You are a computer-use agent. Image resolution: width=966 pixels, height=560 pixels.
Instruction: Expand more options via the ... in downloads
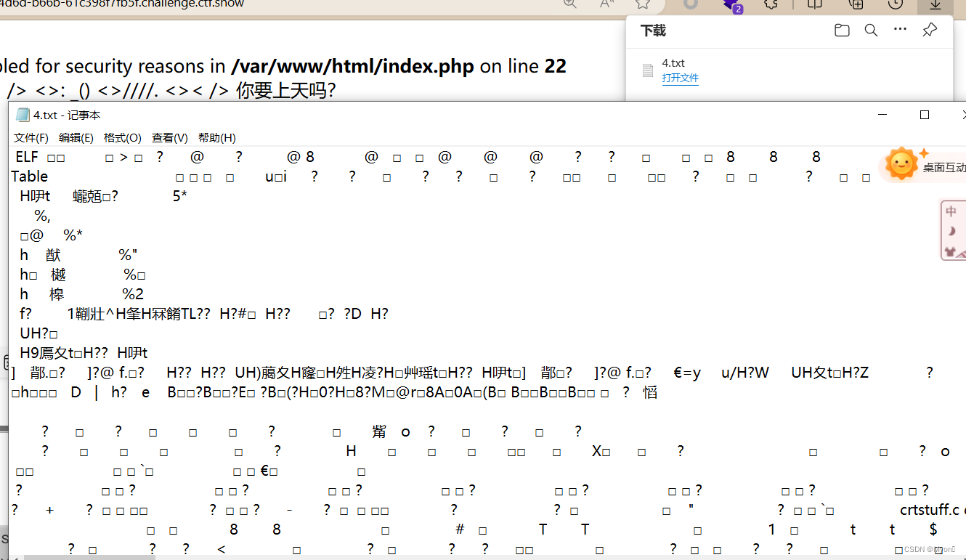tap(900, 30)
